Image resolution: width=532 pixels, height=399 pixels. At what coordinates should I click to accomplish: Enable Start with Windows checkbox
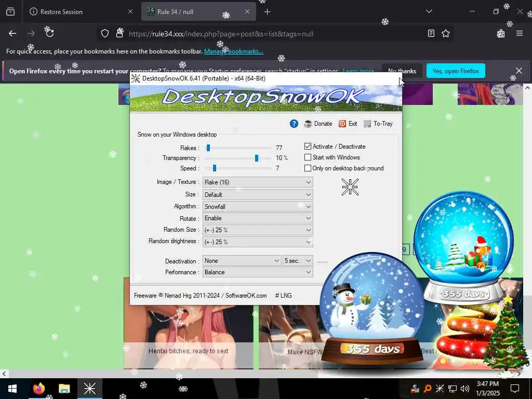[x=308, y=157]
